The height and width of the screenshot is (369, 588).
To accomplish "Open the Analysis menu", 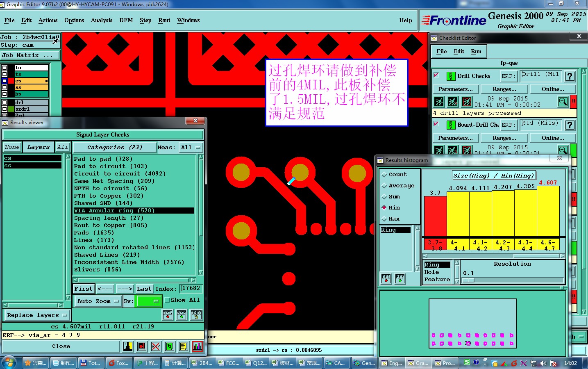I will point(102,20).
